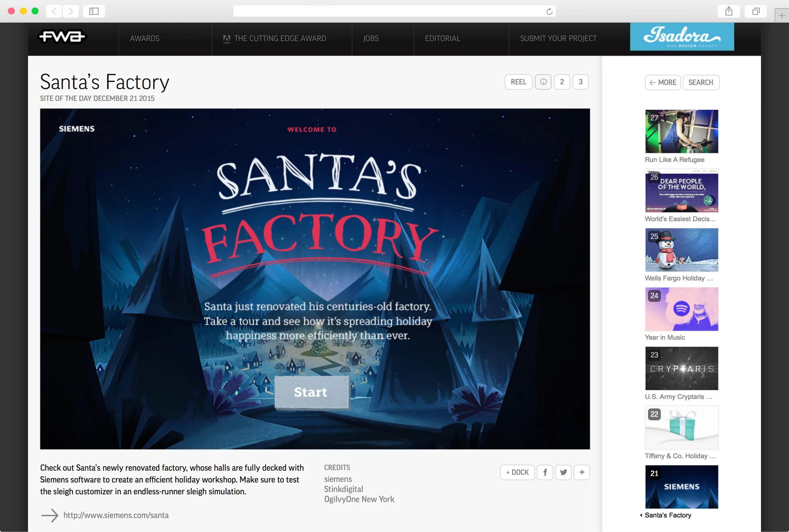Click SUBMIT YOUR PROJECT

[x=558, y=38]
